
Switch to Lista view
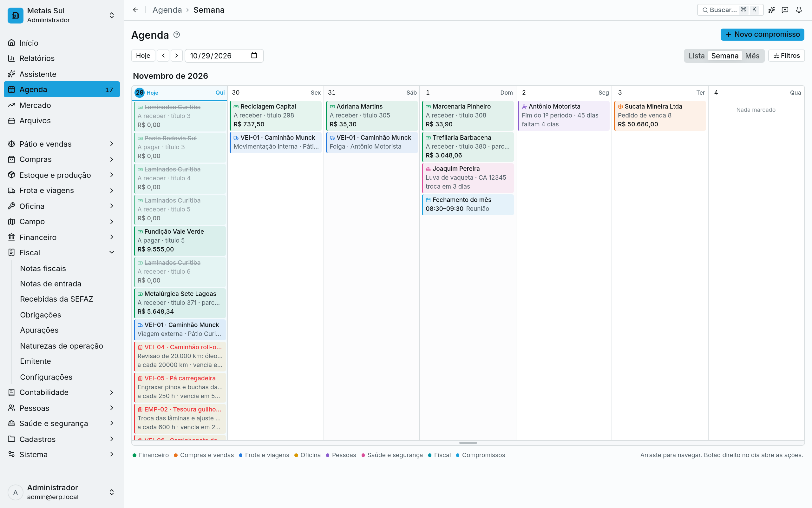pyautogui.click(x=696, y=56)
